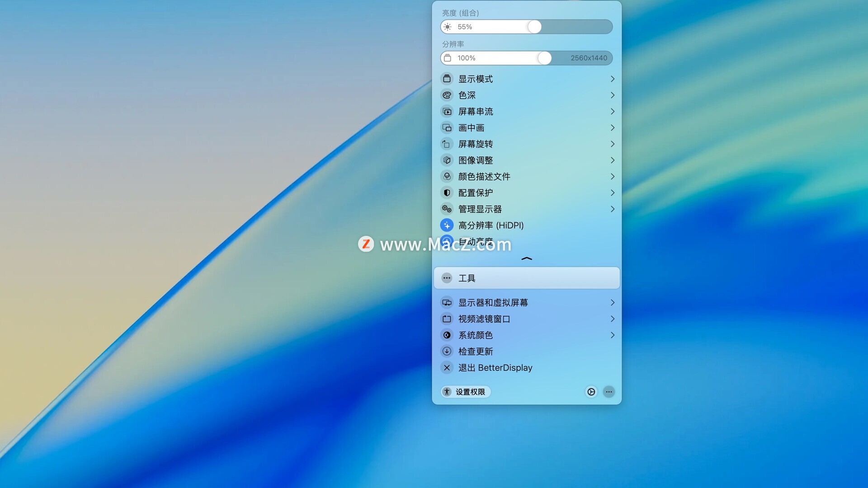
Task: Click the Manage Displays (管理显示器) gears icon
Action: pos(447,209)
